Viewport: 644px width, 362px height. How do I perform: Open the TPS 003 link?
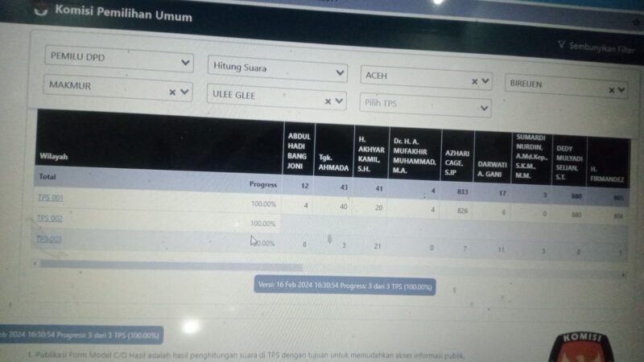[49, 238]
